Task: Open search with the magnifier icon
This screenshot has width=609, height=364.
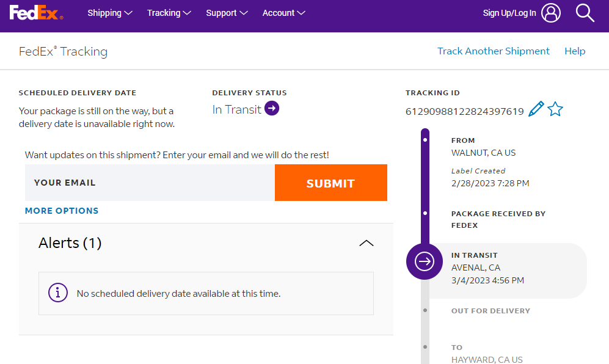Action: tap(585, 13)
